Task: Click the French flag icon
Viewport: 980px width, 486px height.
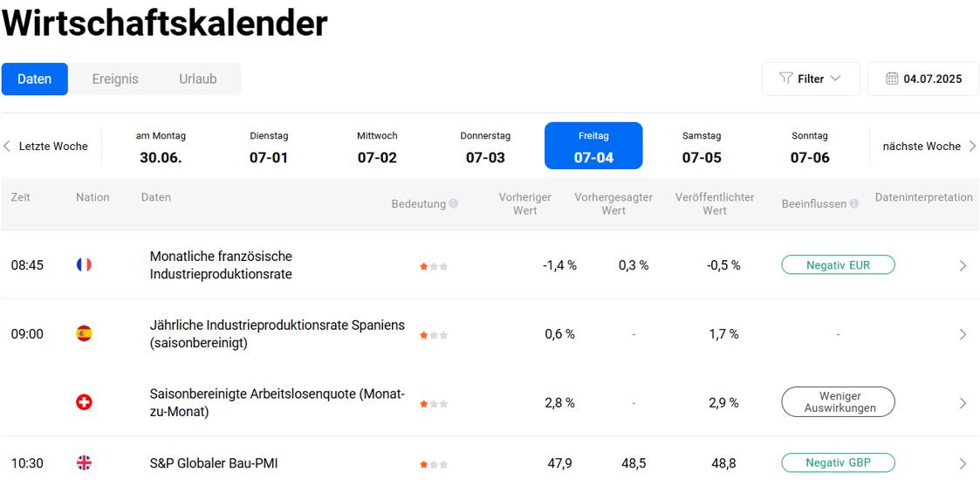Action: [x=84, y=265]
